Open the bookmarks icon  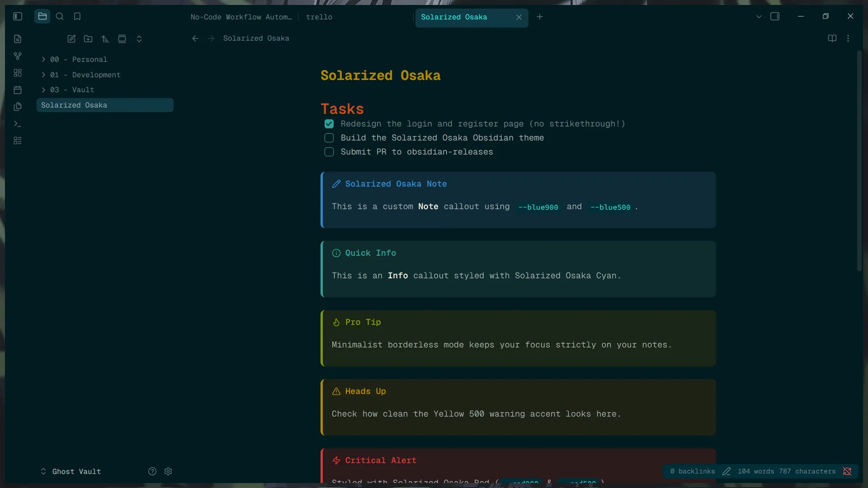[x=77, y=16]
